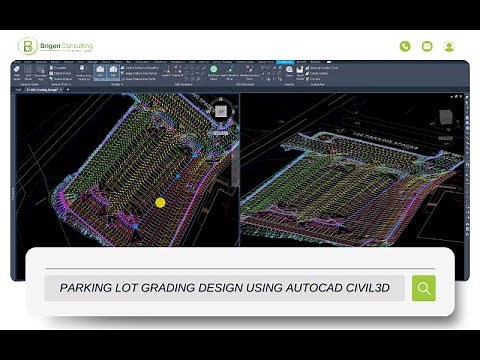Screen dimensions: 480x360
Task: Open a new drawing tab with plus
Action: (x=68, y=90)
